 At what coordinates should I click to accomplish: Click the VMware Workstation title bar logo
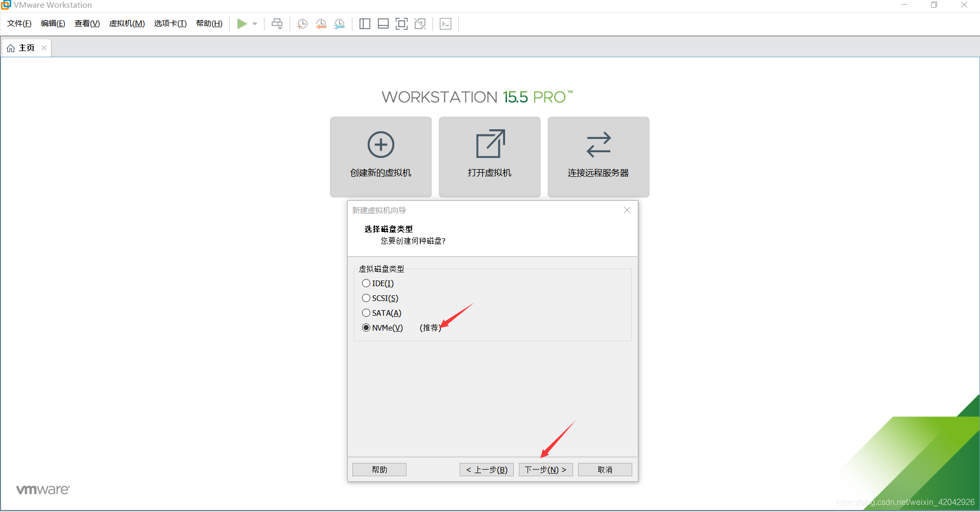pos(6,5)
